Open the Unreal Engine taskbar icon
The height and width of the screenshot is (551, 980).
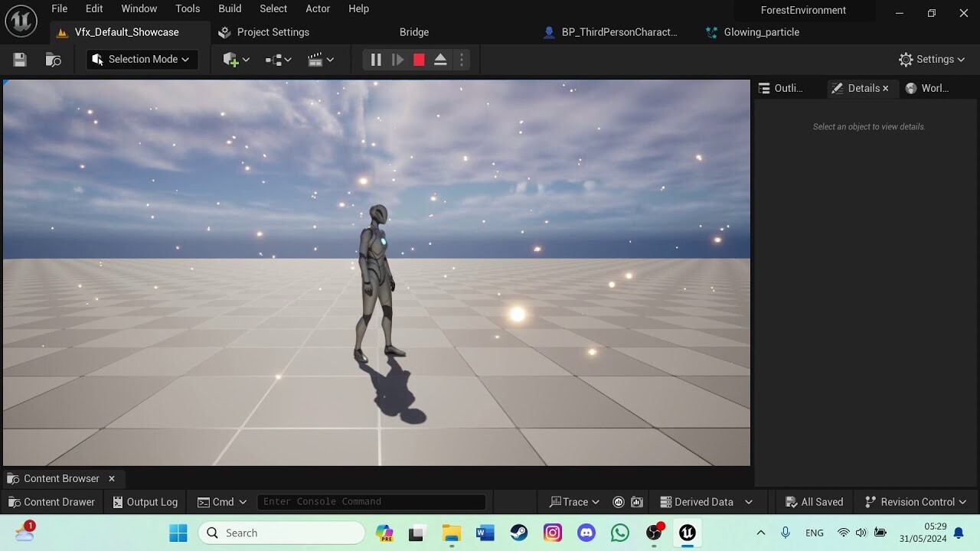point(687,533)
